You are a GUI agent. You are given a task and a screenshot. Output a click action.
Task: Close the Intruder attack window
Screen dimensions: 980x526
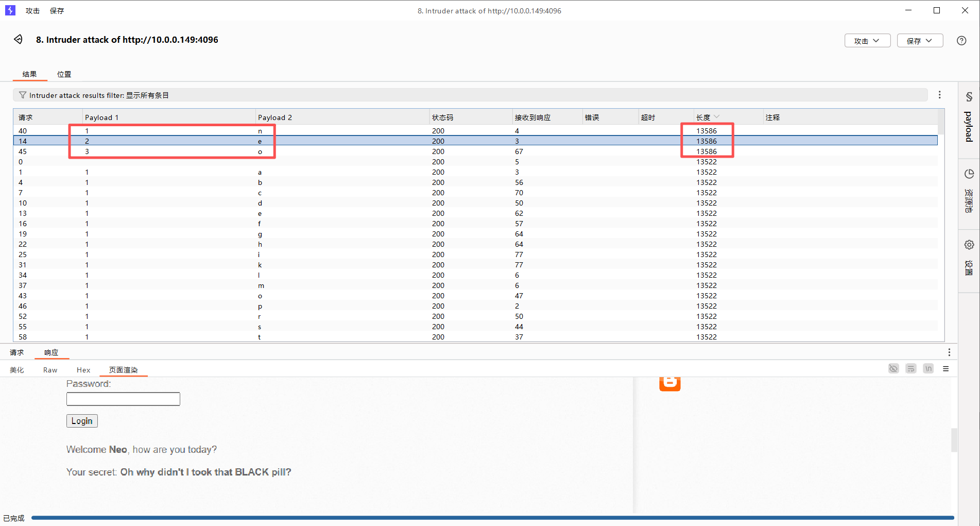click(965, 10)
